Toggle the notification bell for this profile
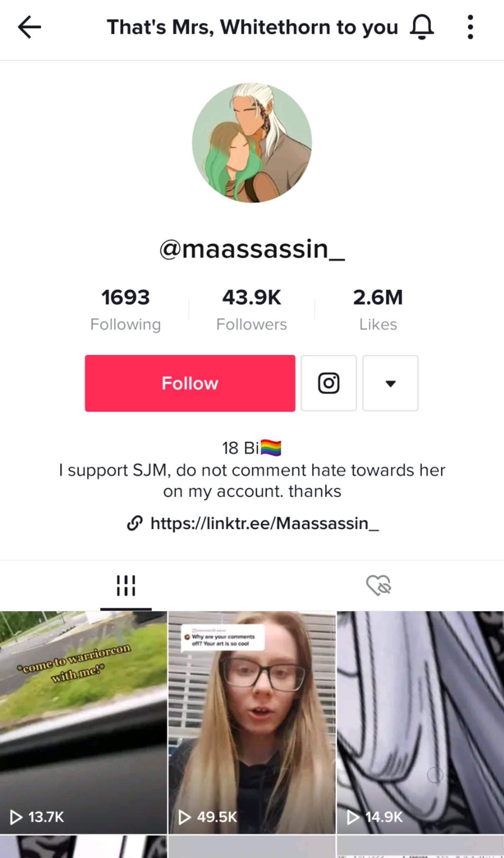Image resolution: width=504 pixels, height=858 pixels. (422, 27)
